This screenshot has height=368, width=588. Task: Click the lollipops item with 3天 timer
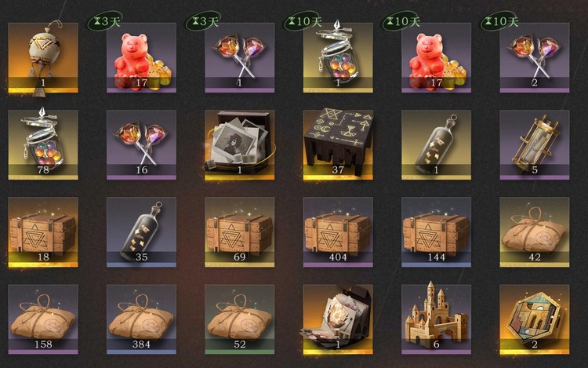point(240,57)
